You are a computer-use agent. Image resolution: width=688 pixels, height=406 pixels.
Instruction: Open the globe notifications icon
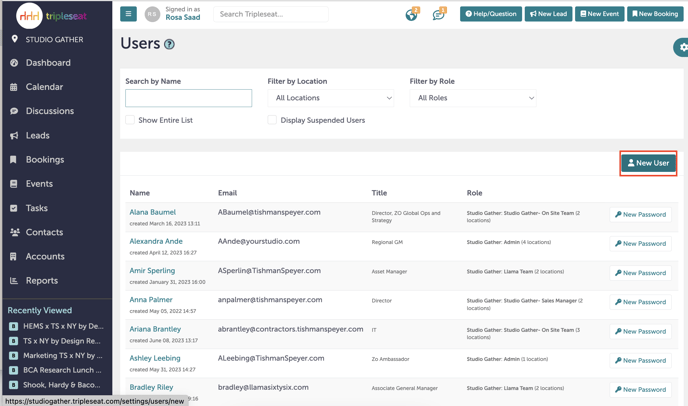pyautogui.click(x=411, y=15)
